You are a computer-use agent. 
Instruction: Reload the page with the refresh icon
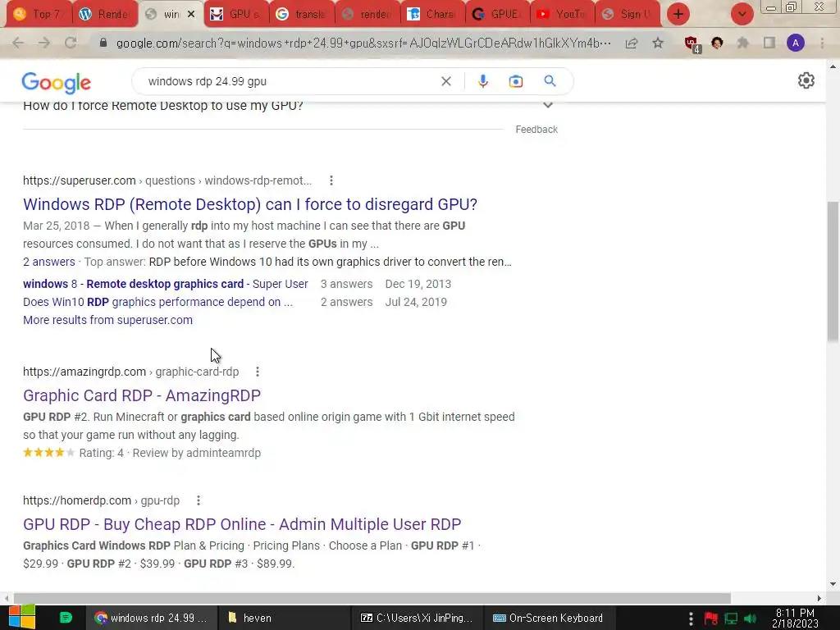tap(71, 43)
